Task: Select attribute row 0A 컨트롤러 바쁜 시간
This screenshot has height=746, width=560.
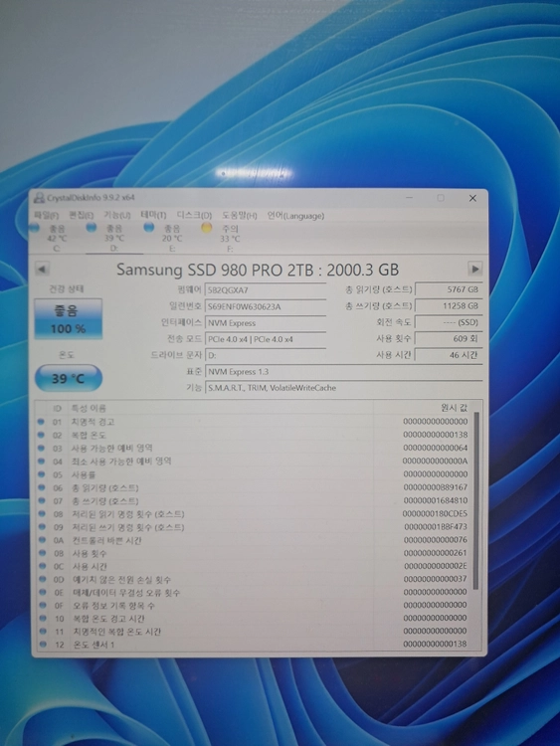Action: (x=254, y=540)
